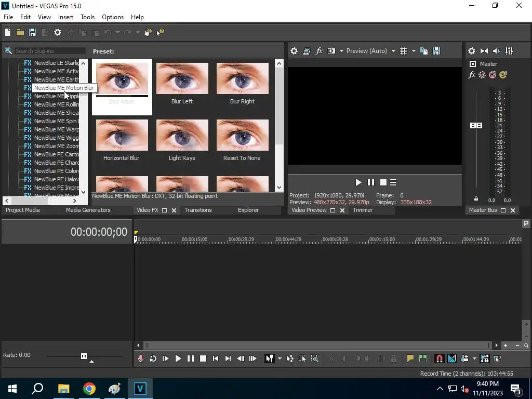Open the Tools menu

(x=87, y=17)
